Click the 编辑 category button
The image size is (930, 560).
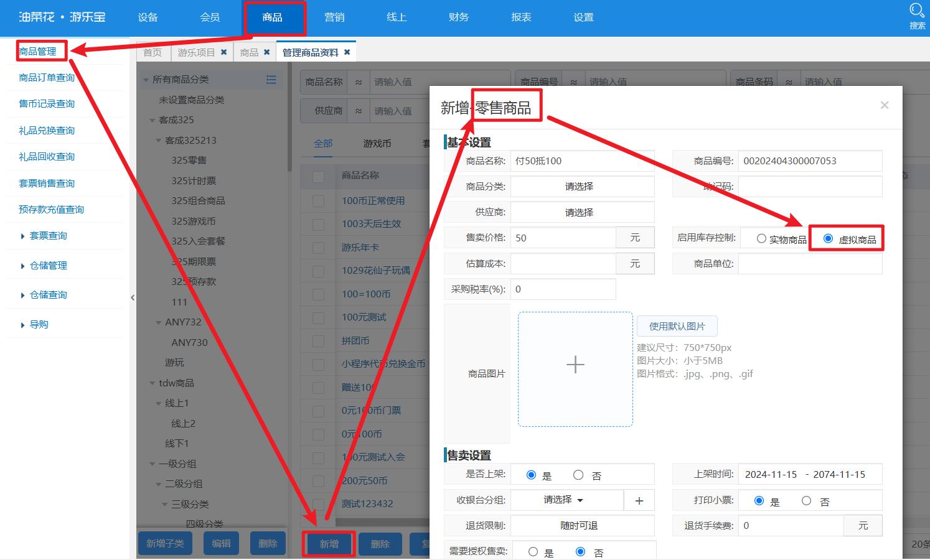tap(221, 543)
